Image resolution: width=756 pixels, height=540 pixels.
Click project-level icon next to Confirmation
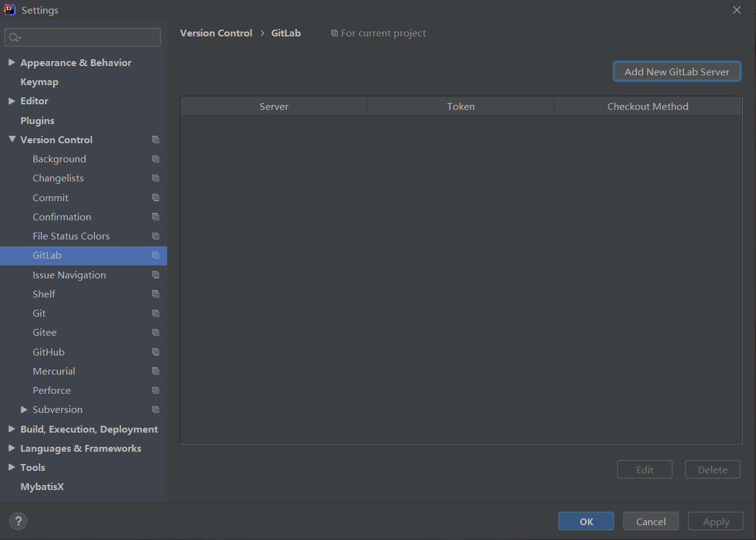coord(155,217)
